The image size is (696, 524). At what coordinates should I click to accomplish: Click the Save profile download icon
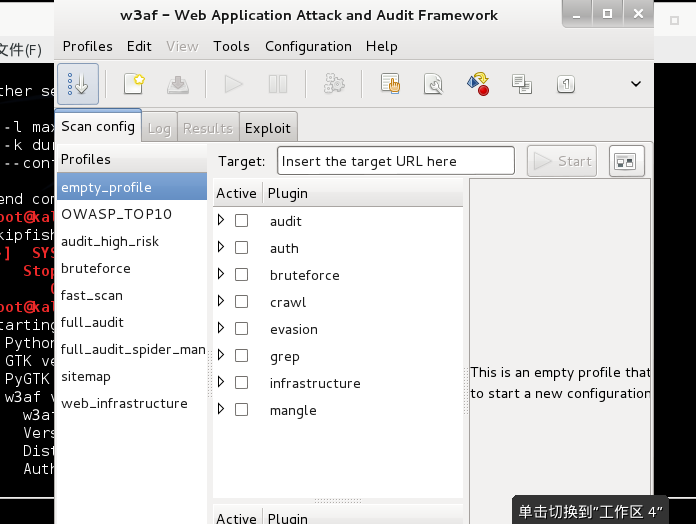point(178,84)
